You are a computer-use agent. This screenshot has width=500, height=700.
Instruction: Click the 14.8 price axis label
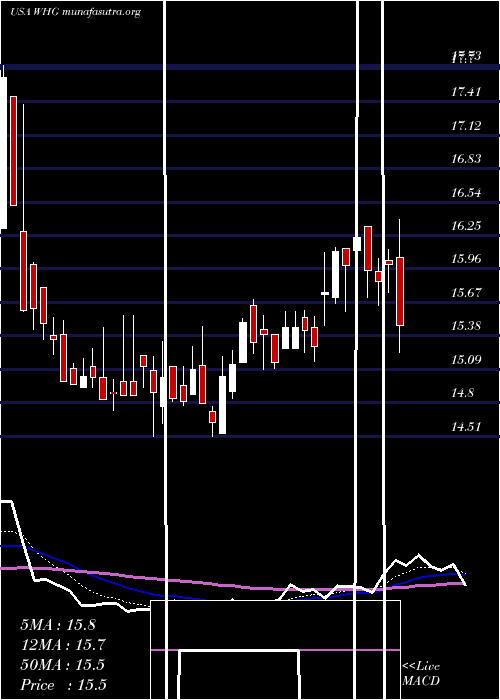462,393
